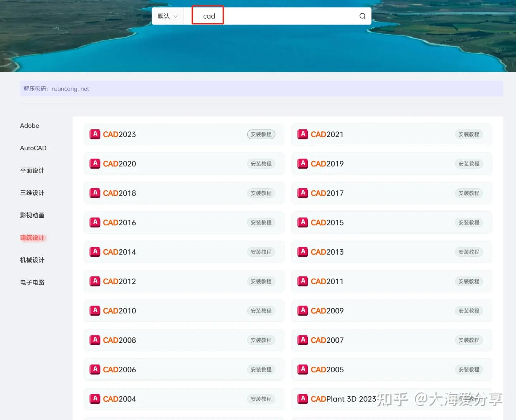Viewport: 516px width, 420px height.
Task: Open the 安装教程 for CAD2023
Action: [261, 134]
